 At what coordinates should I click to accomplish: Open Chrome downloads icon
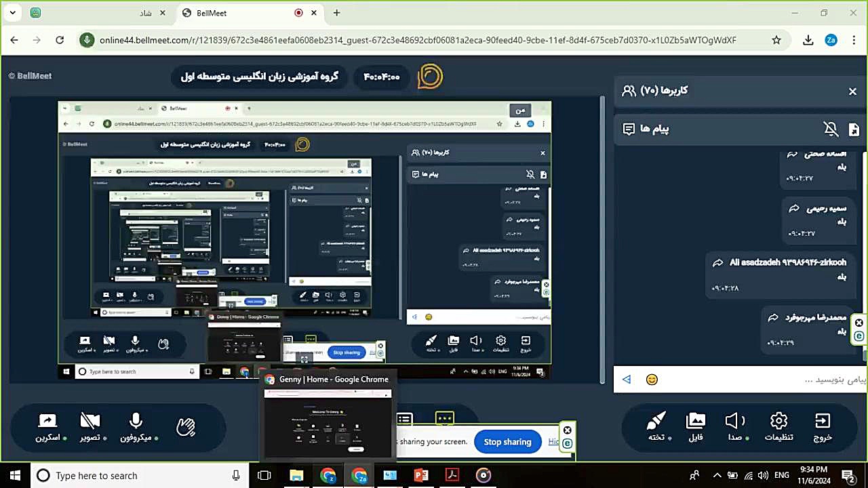(808, 41)
